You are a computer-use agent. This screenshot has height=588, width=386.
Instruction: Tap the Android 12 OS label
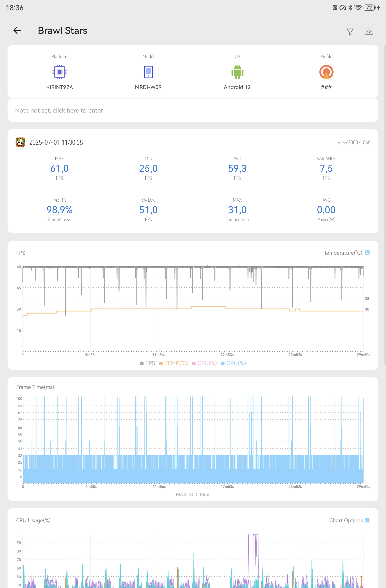237,87
